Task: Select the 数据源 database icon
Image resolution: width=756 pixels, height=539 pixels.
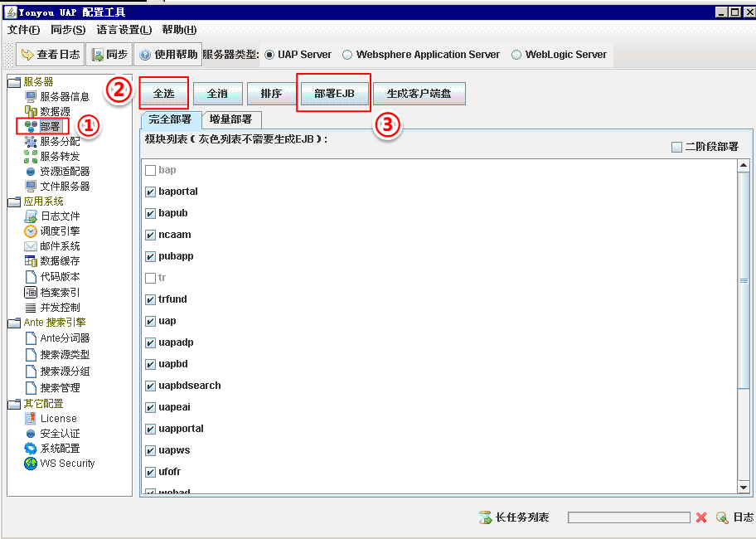Action: click(31, 112)
